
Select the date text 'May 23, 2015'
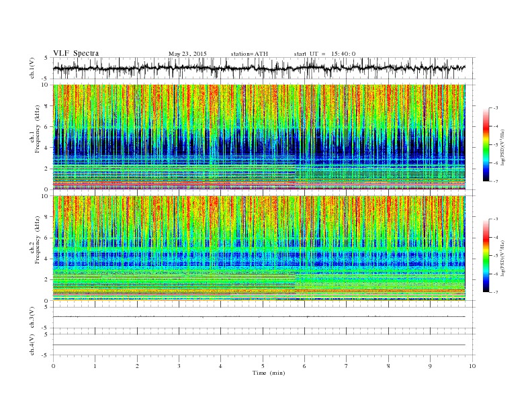(187, 54)
